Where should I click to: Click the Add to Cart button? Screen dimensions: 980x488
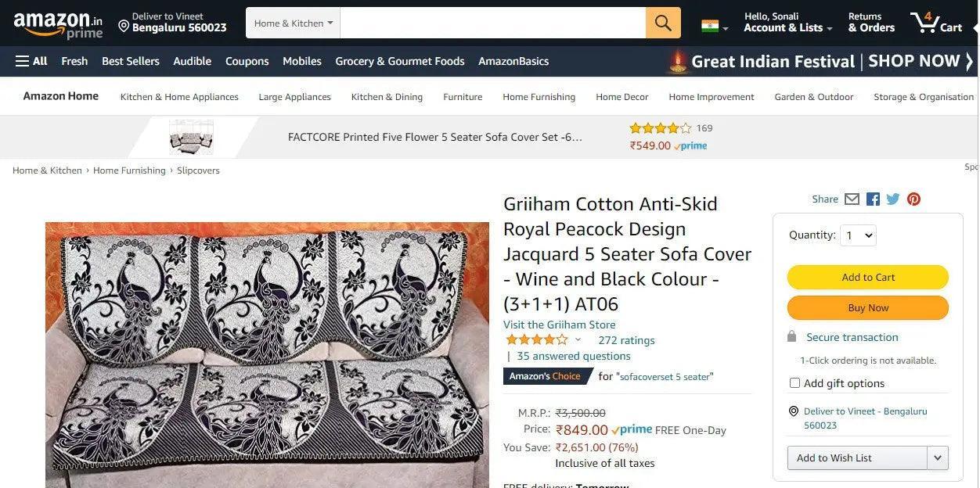pos(867,278)
